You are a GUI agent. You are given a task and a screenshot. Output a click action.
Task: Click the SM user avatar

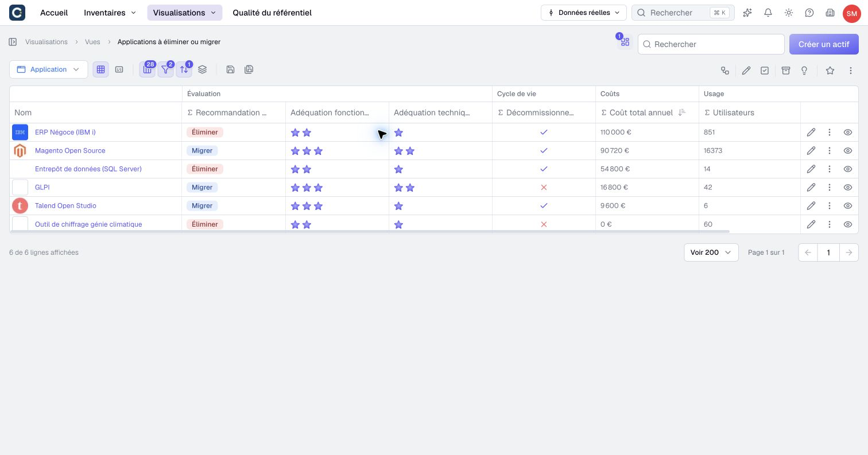(x=851, y=13)
